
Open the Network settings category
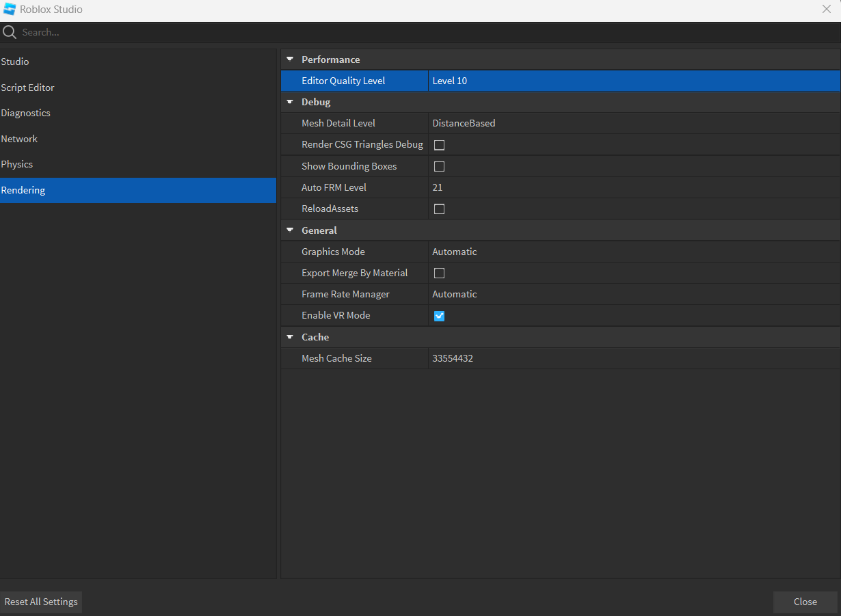(19, 138)
